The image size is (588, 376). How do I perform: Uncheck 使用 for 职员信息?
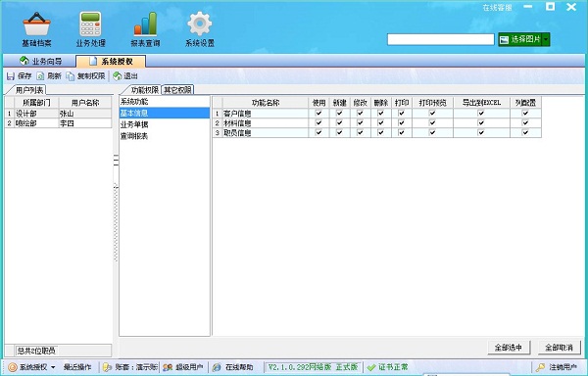(x=318, y=132)
